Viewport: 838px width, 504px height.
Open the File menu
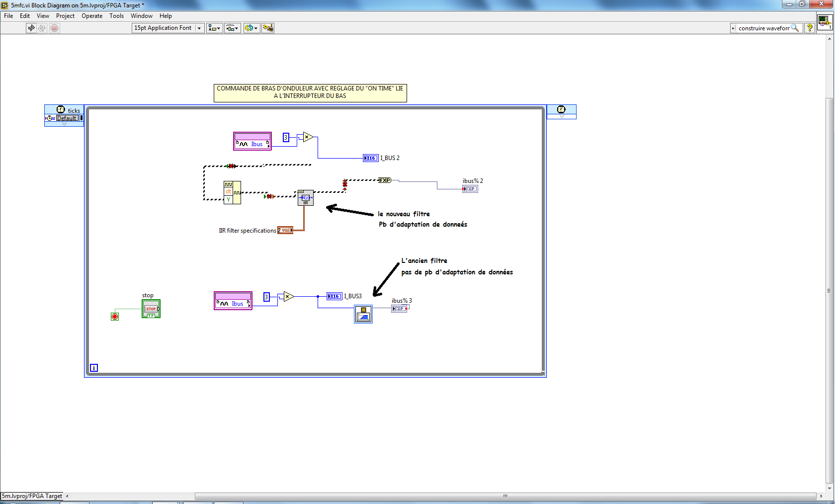(8, 16)
